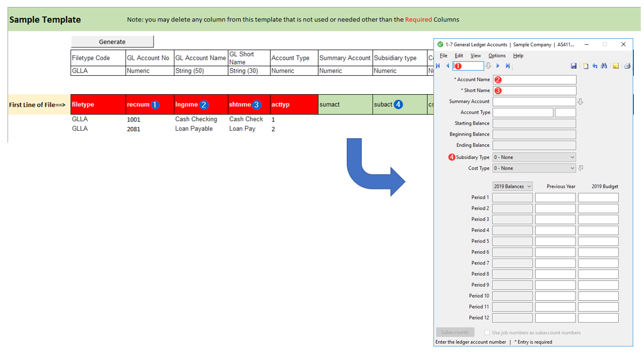Click the Save floppy disk icon
644x354 pixels.
click(x=573, y=66)
